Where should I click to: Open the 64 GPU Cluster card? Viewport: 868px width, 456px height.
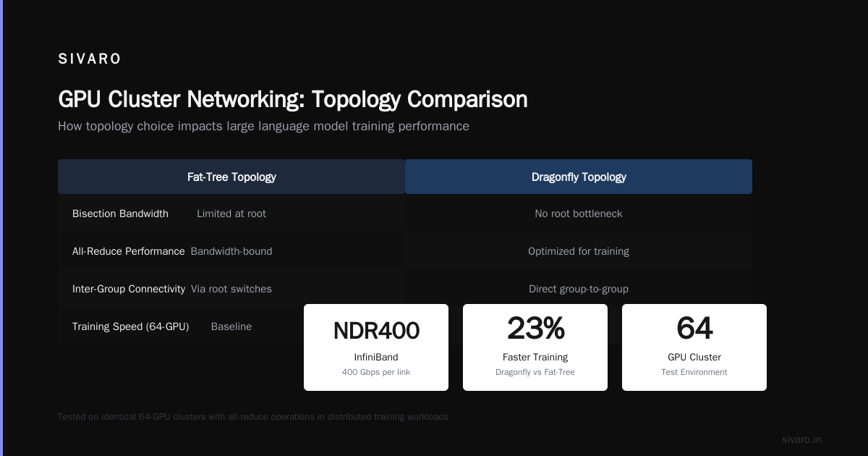click(694, 347)
